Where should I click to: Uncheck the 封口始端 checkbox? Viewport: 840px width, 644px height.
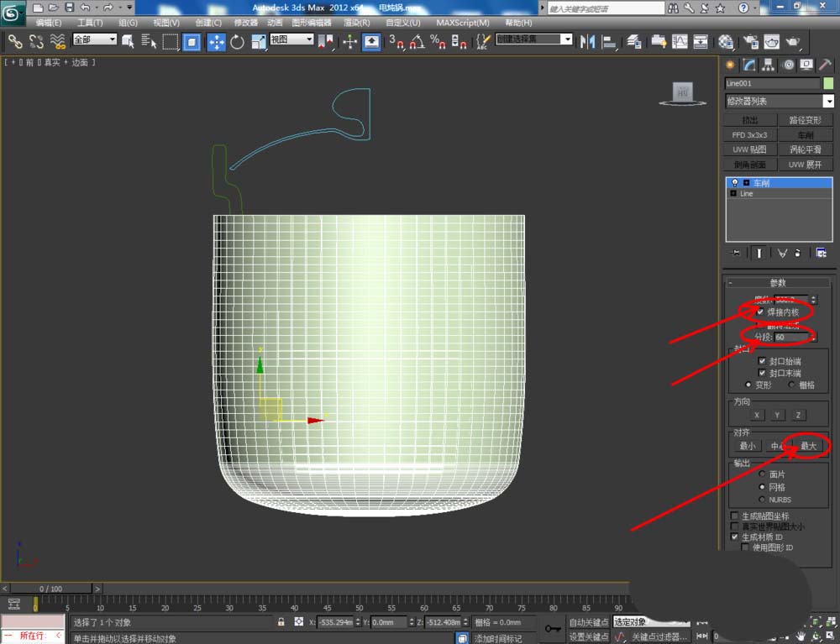[x=761, y=361]
